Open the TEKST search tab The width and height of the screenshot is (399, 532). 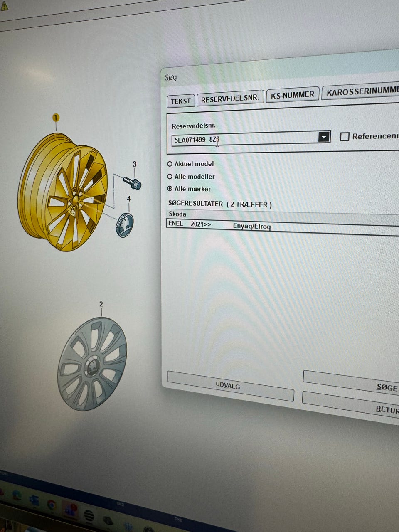pos(181,101)
